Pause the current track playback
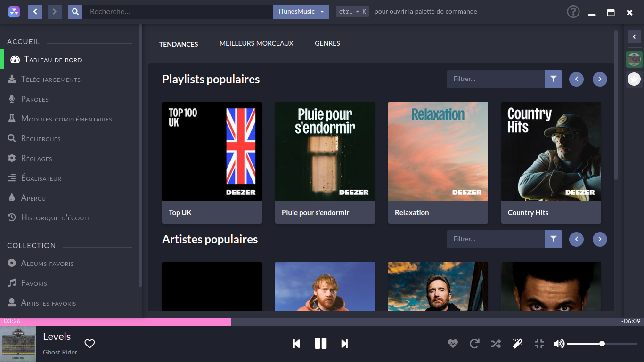Image resolution: width=644 pixels, height=362 pixels. tap(320, 344)
